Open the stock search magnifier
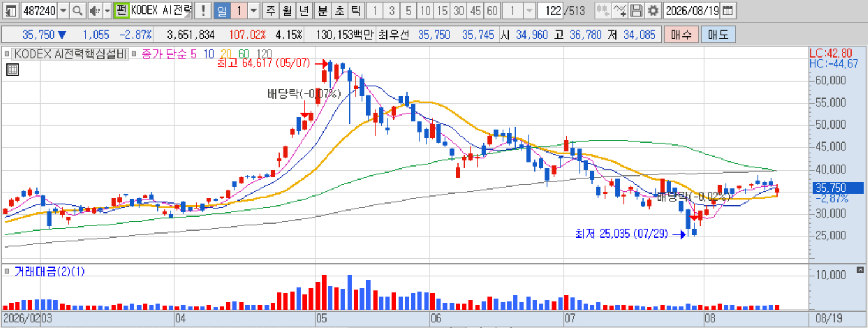 [78, 11]
